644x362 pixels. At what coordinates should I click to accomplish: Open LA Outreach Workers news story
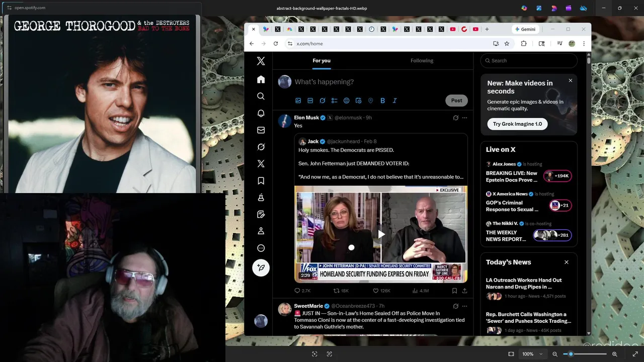coord(529,288)
